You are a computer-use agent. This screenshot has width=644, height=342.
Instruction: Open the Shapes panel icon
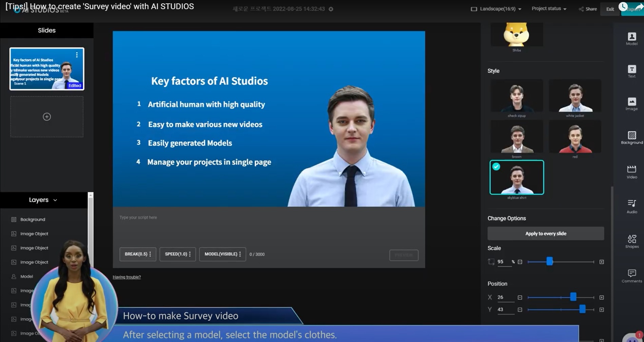pos(631,241)
